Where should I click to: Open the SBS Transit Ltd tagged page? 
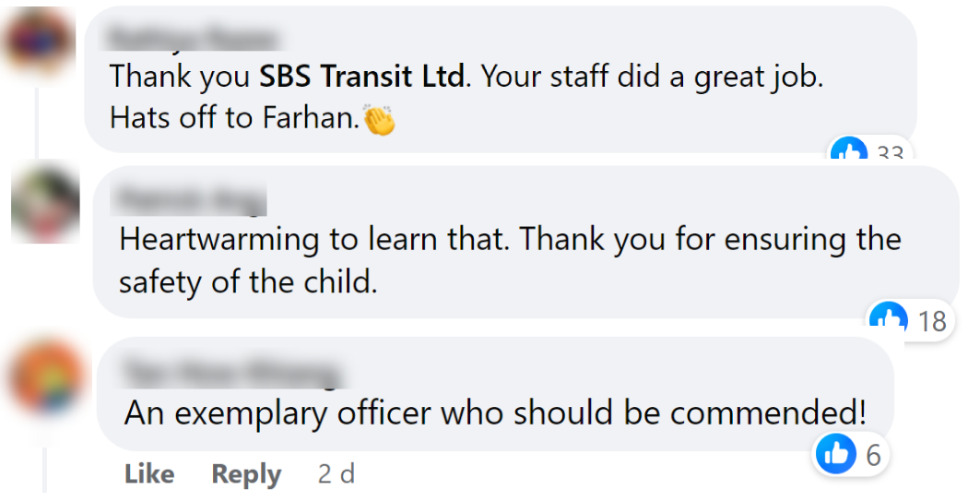click(362, 77)
